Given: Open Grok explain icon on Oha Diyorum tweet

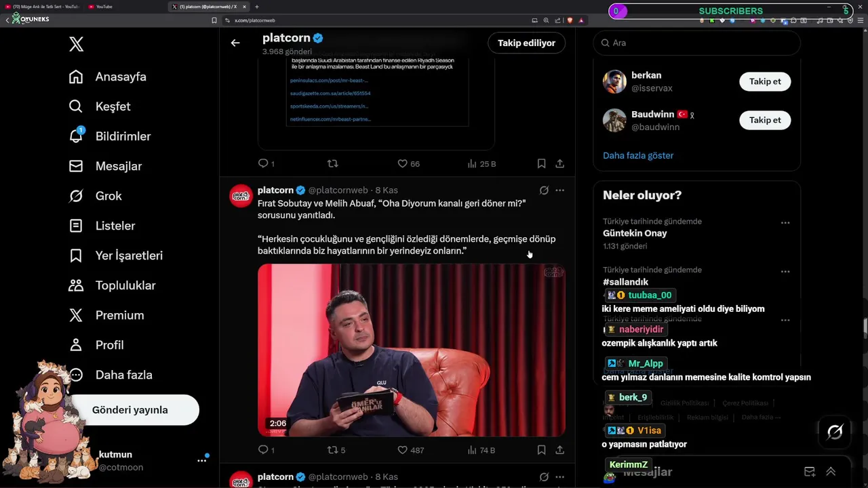Looking at the screenshot, I should click(x=544, y=190).
